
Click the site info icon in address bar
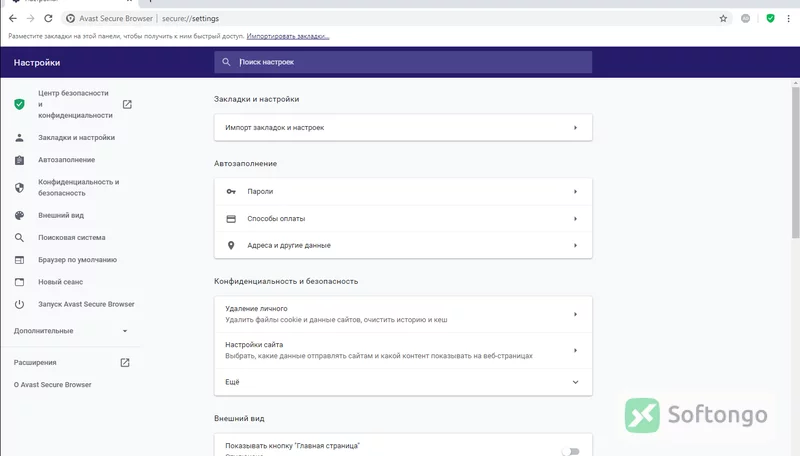pyautogui.click(x=70, y=18)
